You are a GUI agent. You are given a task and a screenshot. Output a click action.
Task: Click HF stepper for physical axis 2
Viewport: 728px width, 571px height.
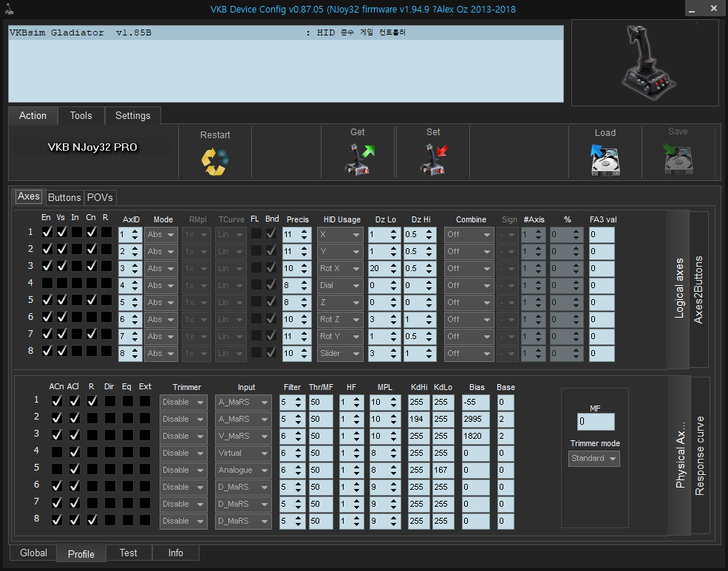tap(351, 420)
